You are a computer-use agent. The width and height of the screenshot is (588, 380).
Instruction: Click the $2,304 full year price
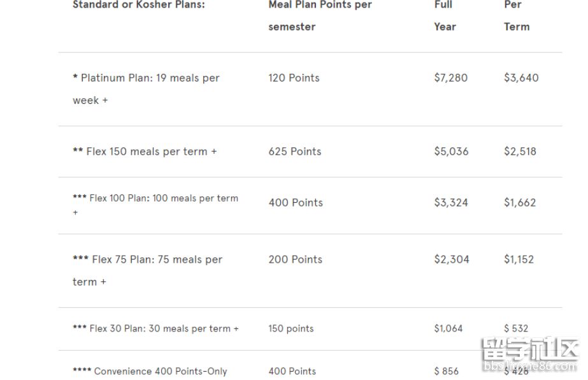[452, 259]
